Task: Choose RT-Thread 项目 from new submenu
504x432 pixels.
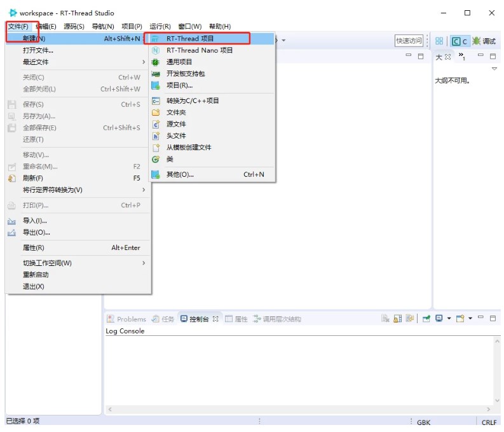Action: [x=212, y=39]
